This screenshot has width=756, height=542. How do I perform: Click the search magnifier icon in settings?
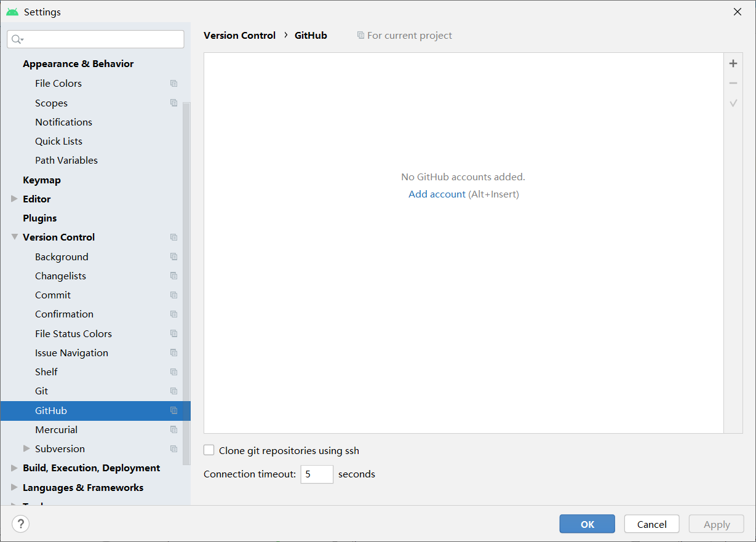click(x=18, y=39)
